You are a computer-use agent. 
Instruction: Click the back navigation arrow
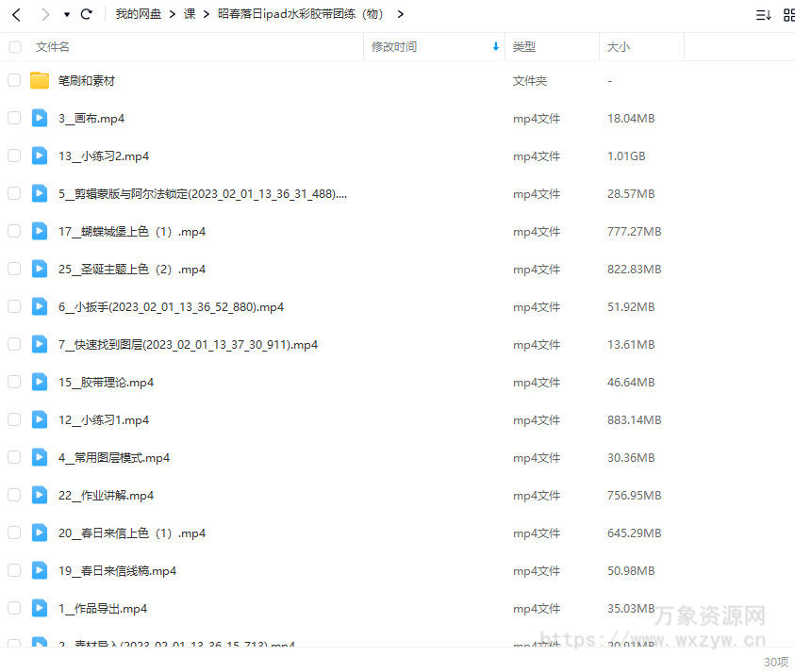(16, 14)
